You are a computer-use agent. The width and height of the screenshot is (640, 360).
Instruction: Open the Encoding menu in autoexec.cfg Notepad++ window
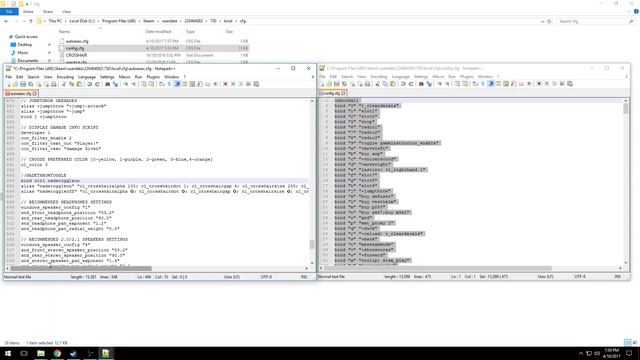(65, 77)
